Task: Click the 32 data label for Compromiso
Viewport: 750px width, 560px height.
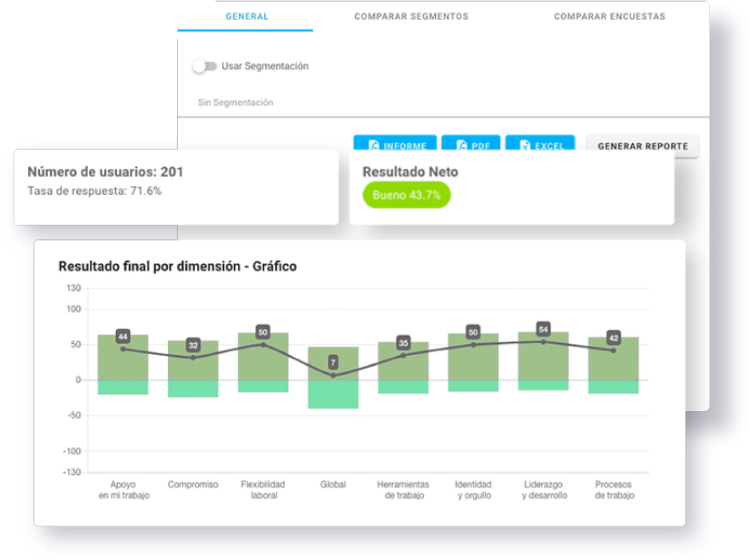Action: [193, 345]
